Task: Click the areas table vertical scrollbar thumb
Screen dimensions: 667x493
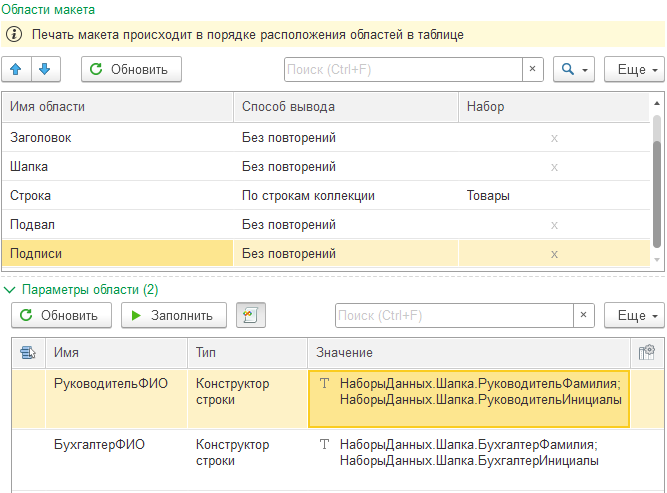Action: 657,194
